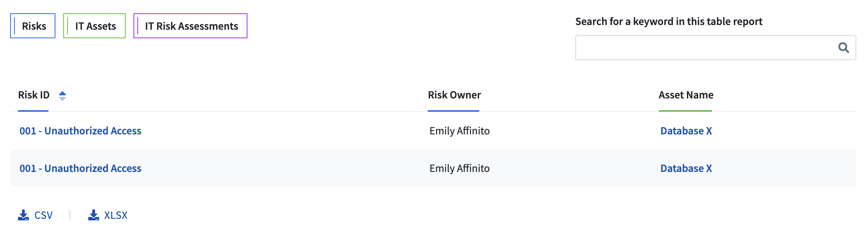
Task: Select the IT Assets tab
Action: tap(94, 26)
